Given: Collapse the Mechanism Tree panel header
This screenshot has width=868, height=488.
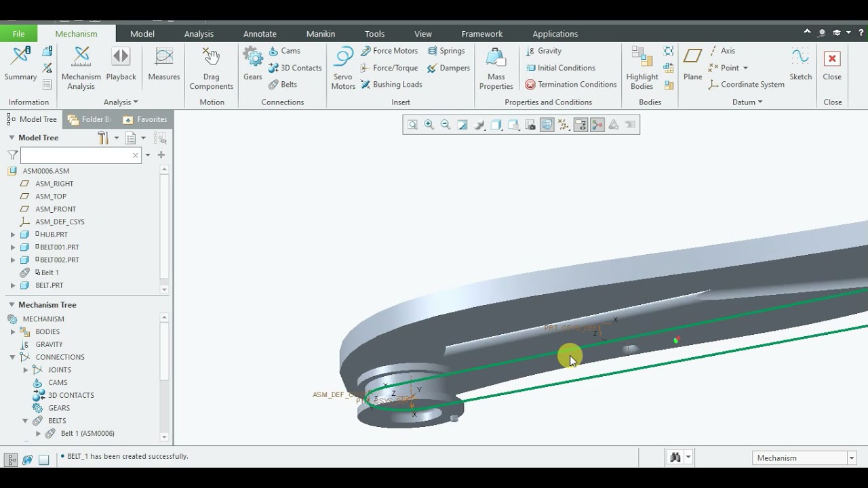Looking at the screenshot, I should click(12, 305).
